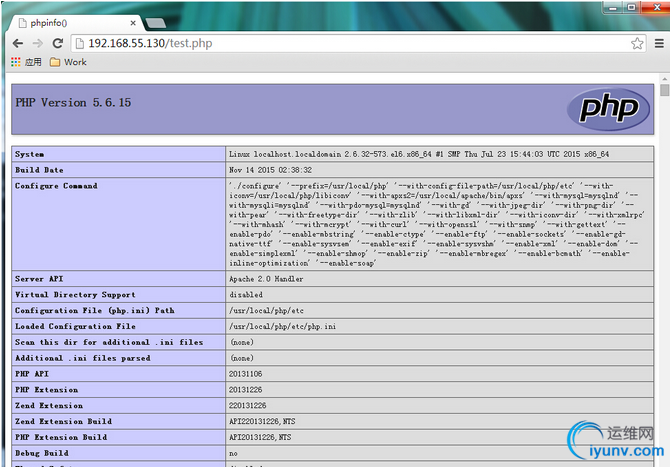This screenshot has width=670, height=467.
Task: Click the Configure Command row label
Action: coord(56,186)
